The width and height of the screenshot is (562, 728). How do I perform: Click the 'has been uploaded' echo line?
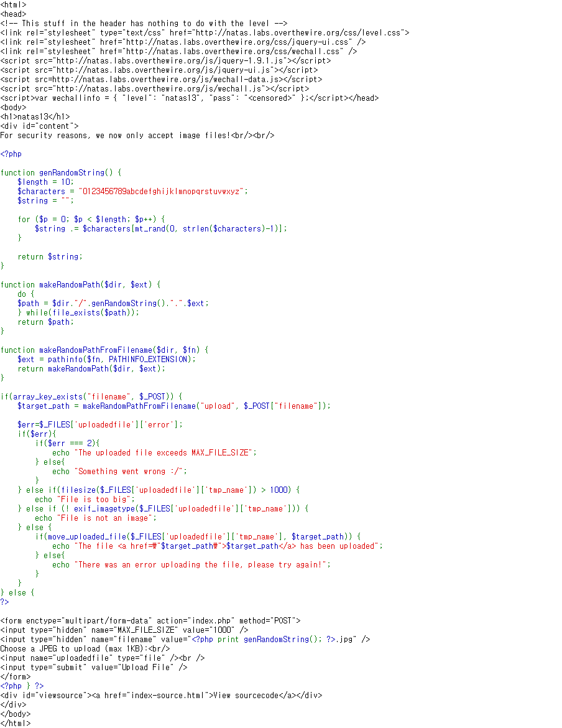click(x=218, y=546)
